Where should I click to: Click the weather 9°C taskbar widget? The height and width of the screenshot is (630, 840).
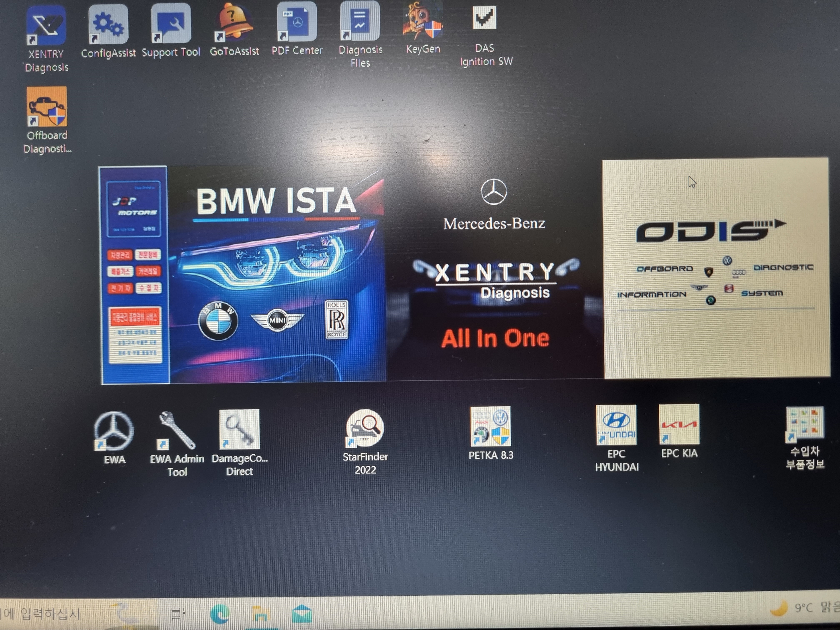805,607
